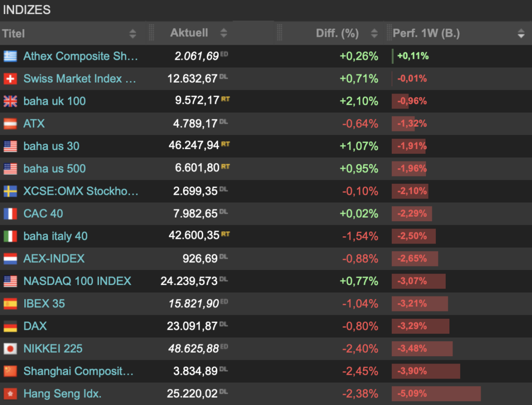The image size is (532, 405).
Task: Click the Japanese flag beside NIKKEI 225
Action: 10,348
